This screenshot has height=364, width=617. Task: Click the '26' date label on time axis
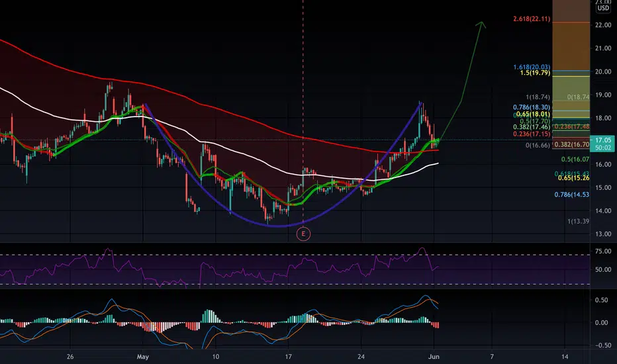click(70, 357)
